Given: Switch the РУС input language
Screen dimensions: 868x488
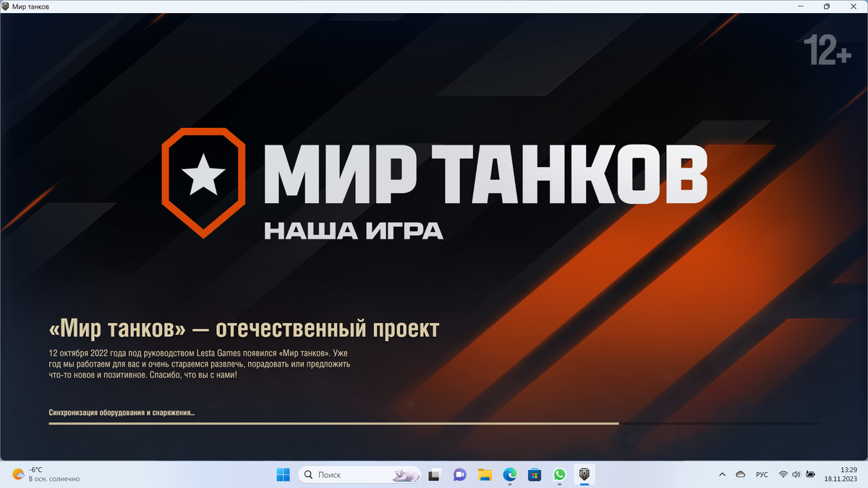Looking at the screenshot, I should click(762, 475).
